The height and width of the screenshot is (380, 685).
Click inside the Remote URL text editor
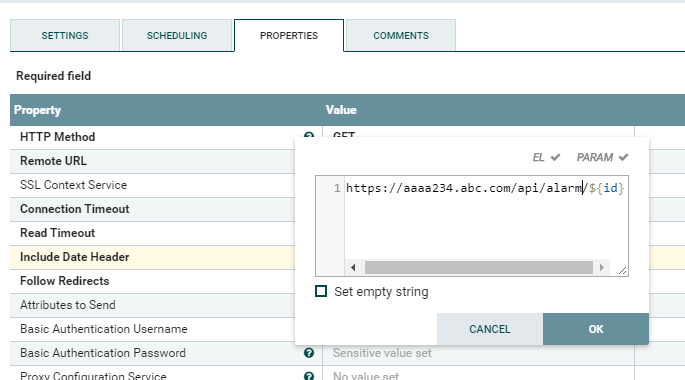coord(486,218)
